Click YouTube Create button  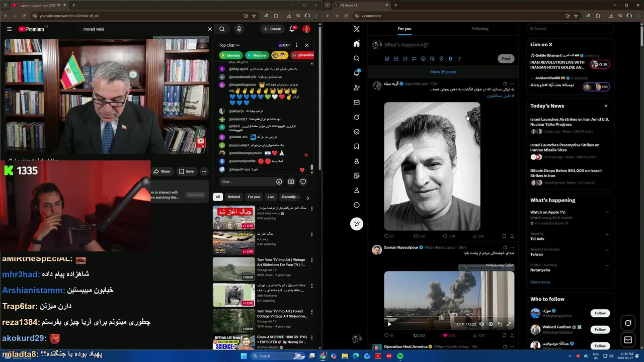272,29
